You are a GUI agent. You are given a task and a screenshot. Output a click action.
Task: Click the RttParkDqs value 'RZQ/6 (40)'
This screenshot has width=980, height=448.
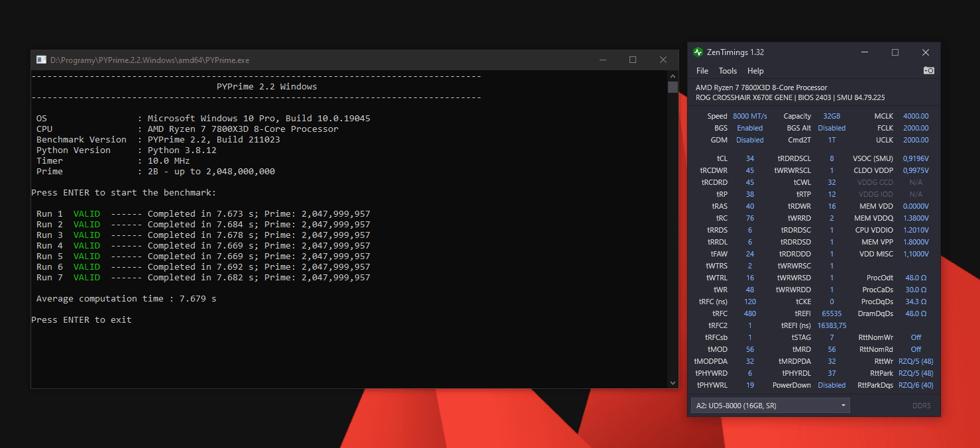pos(916,385)
